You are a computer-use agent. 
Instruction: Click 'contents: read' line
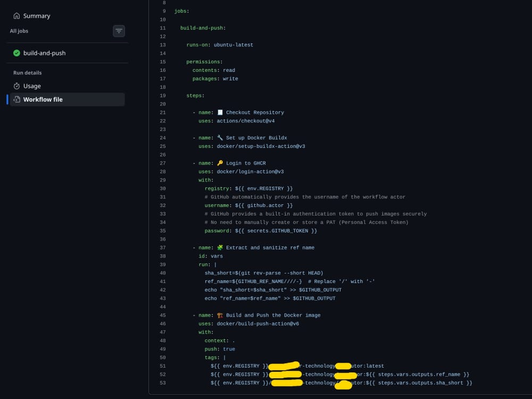(x=214, y=70)
